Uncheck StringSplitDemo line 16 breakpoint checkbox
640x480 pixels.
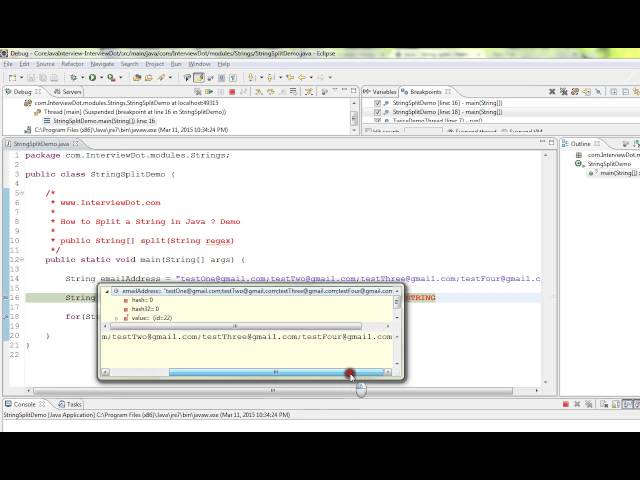coord(378,103)
